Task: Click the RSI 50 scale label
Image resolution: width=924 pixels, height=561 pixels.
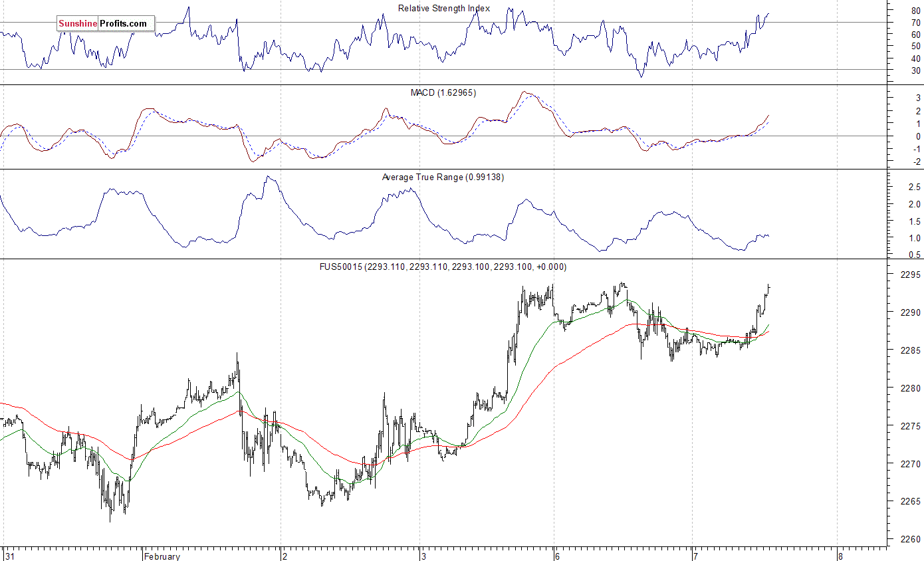Action: pyautogui.click(x=916, y=47)
